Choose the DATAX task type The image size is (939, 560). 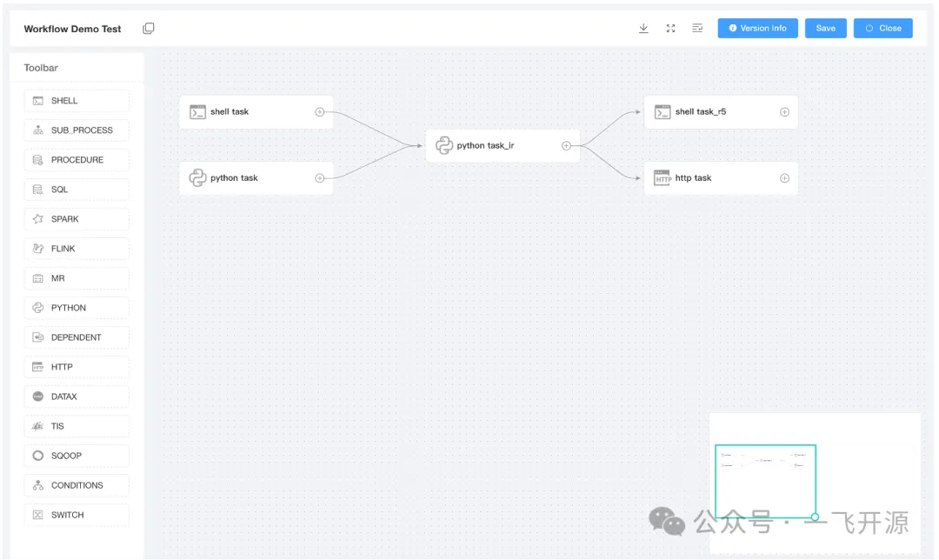(x=77, y=397)
